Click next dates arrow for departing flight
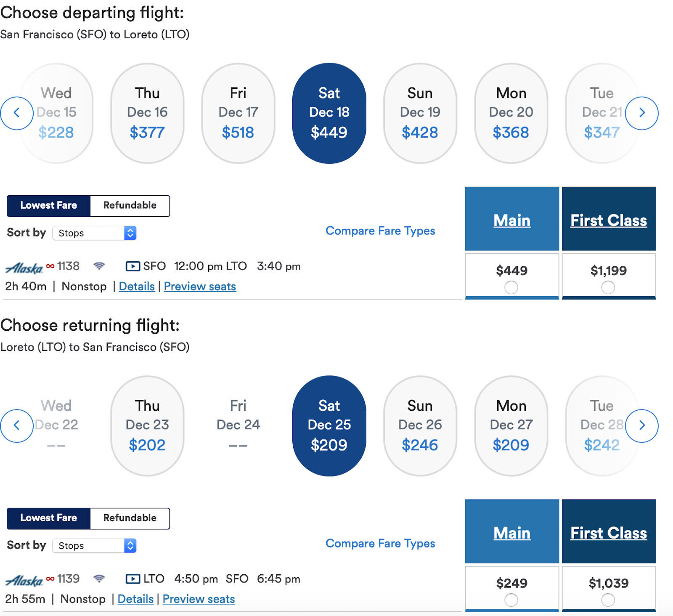The height and width of the screenshot is (616, 673). 642,113
